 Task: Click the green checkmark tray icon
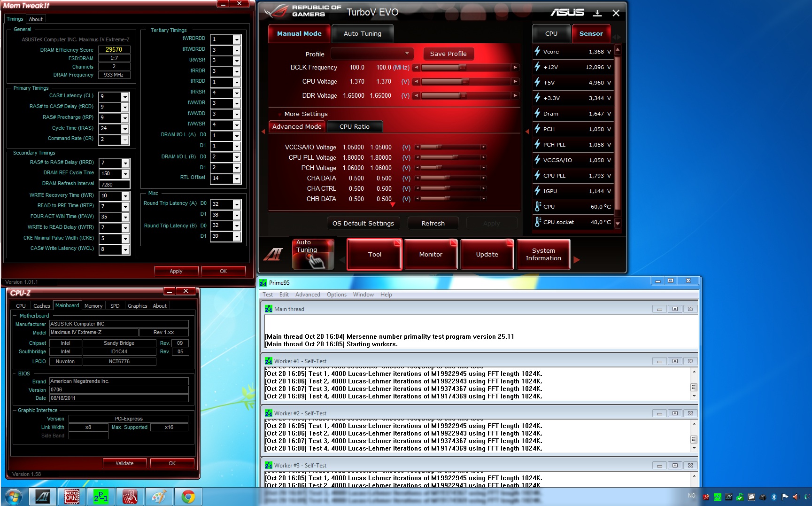[740, 497]
